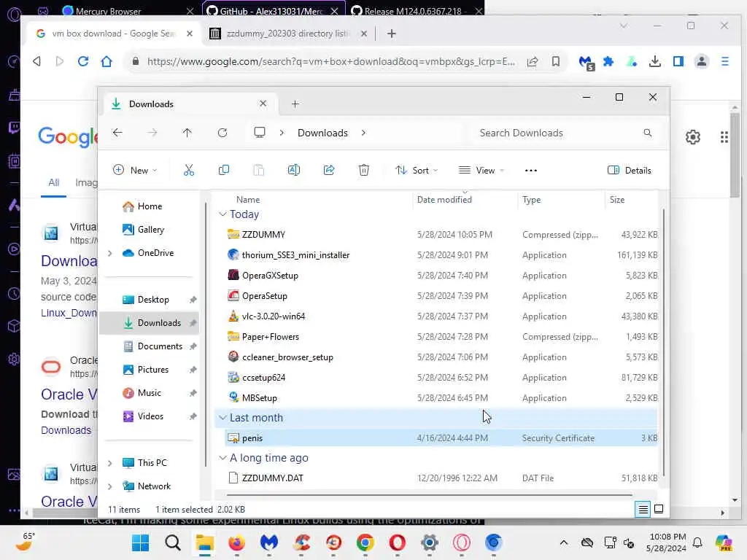Open Home in navigation pane
The image size is (747, 560).
[150, 206]
